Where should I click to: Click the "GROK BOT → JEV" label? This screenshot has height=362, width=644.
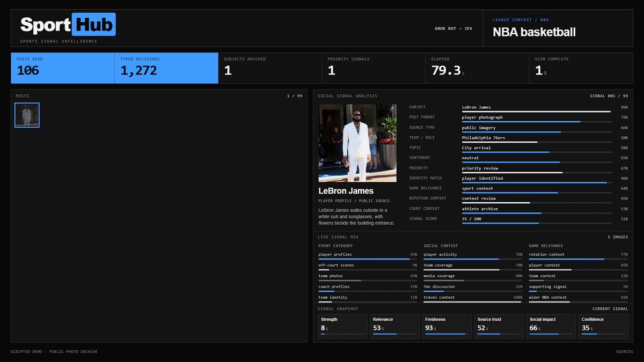[453, 28]
